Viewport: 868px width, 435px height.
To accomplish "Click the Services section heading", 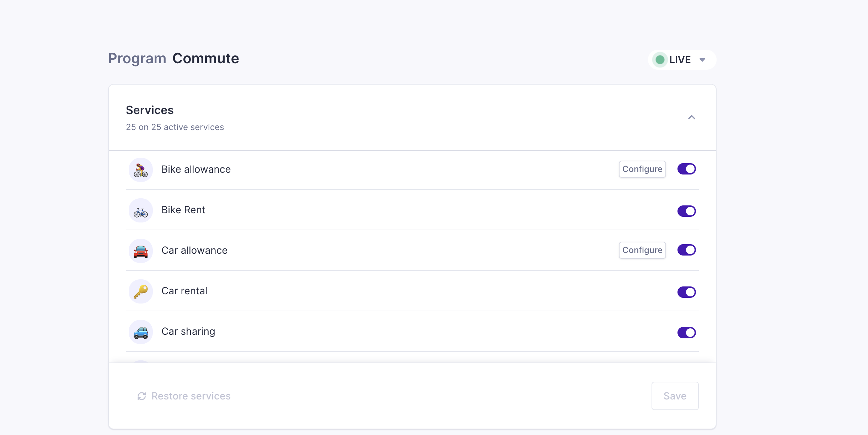I will click(x=150, y=110).
